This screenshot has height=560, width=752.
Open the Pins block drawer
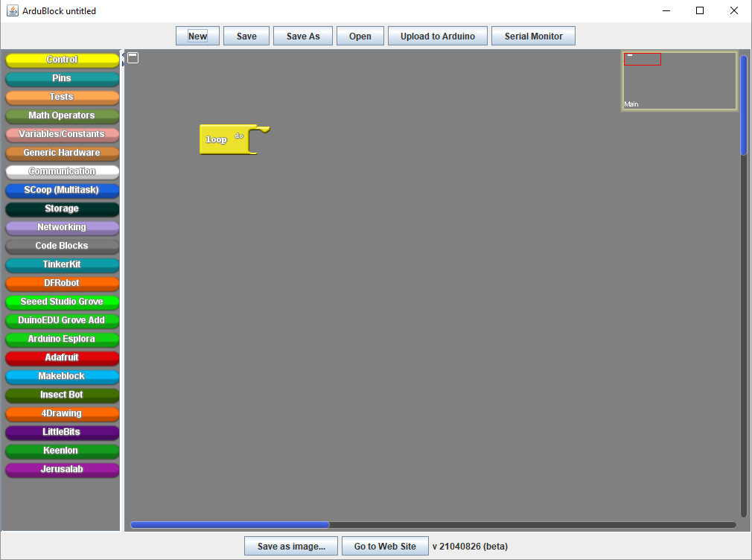[62, 79]
